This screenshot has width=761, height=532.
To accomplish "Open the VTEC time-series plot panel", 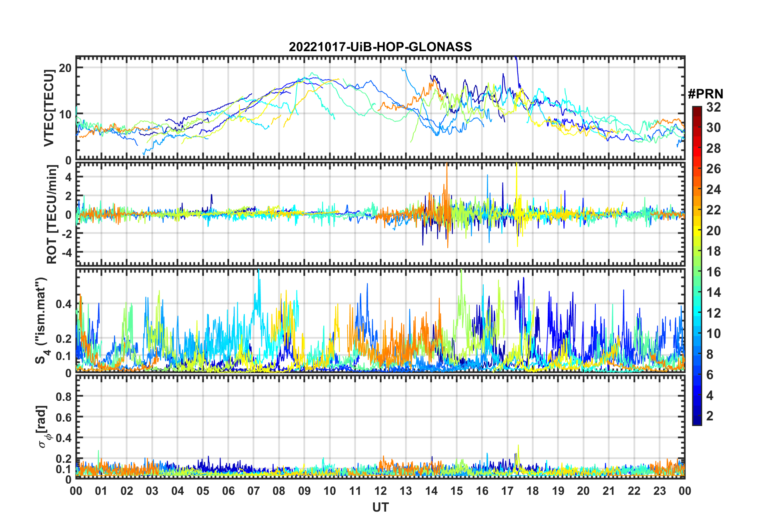I will point(380,108).
